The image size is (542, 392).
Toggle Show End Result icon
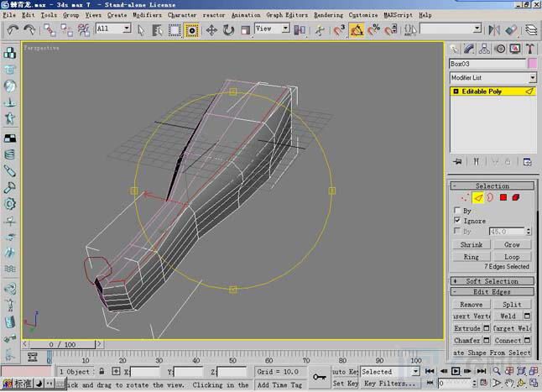tap(476, 162)
